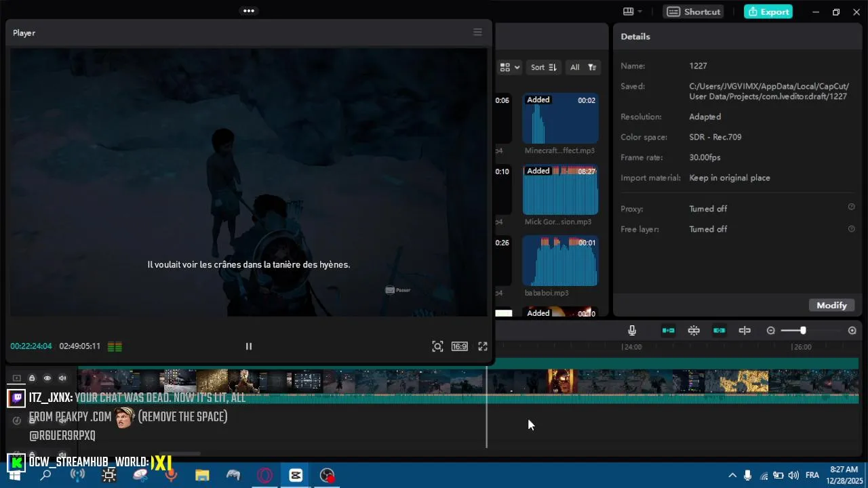This screenshot has width=868, height=488.
Task: Click the Details panel title
Action: pyautogui.click(x=635, y=37)
